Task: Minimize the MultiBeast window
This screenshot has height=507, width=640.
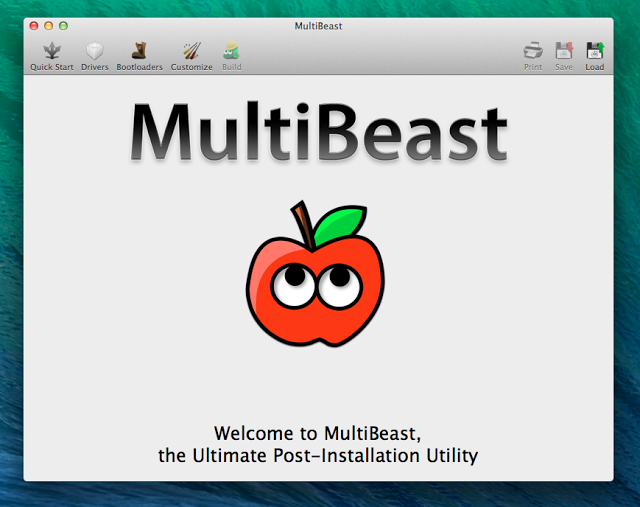Action: click(49, 26)
